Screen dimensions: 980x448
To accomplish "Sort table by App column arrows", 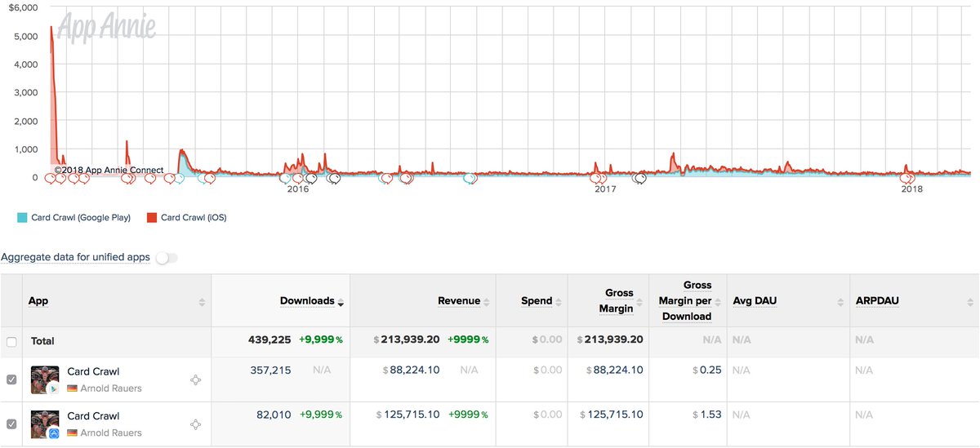I will (x=202, y=302).
